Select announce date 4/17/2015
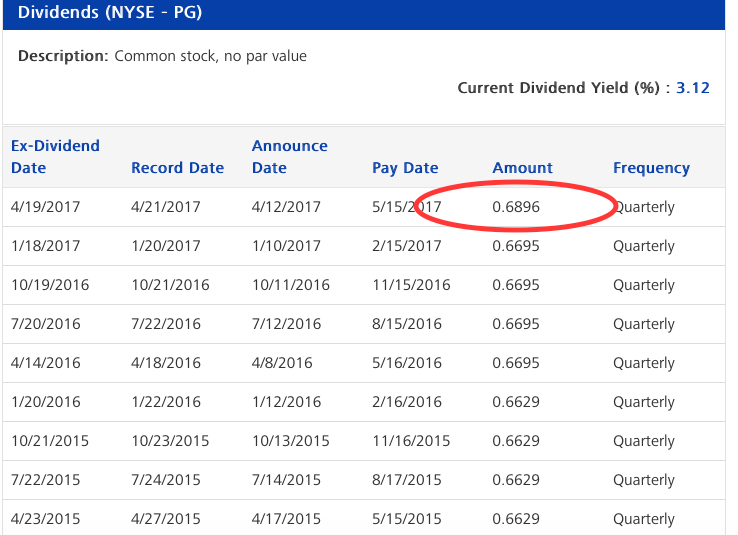 286,519
